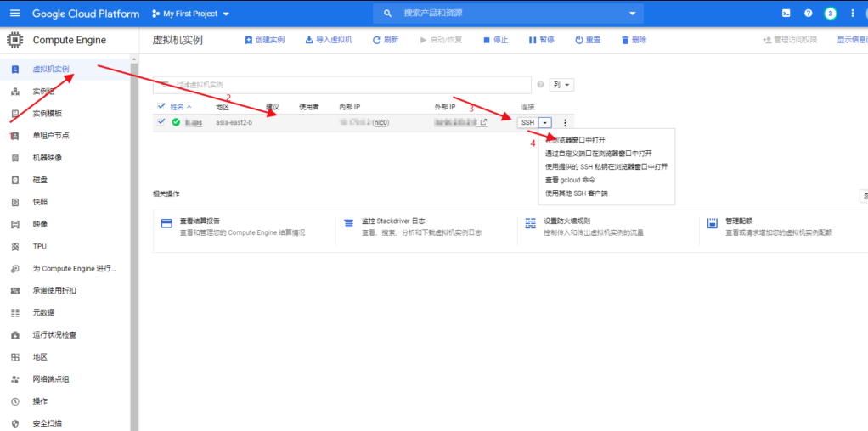Open the instance row three-dot menu
868x431 pixels.
(565, 122)
